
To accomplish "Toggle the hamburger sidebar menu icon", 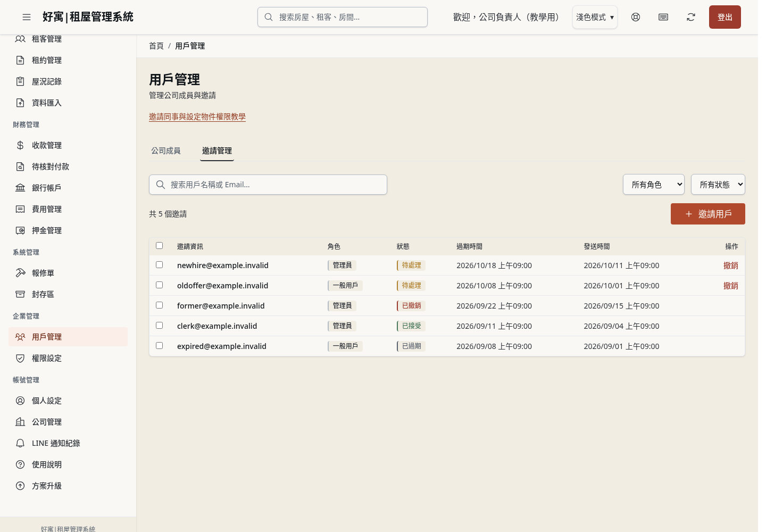I will [x=27, y=17].
